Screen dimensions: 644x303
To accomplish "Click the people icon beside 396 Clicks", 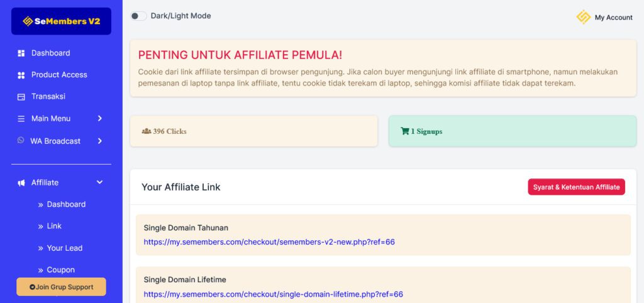I will point(147,131).
